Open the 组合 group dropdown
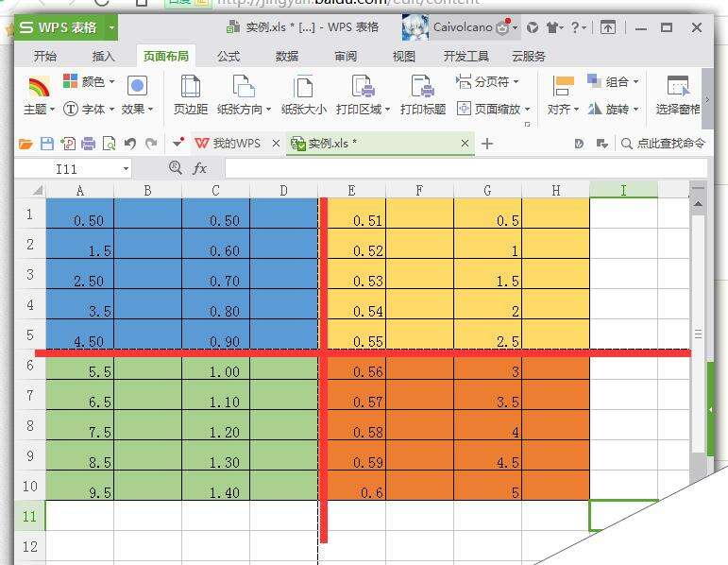 [x=613, y=82]
